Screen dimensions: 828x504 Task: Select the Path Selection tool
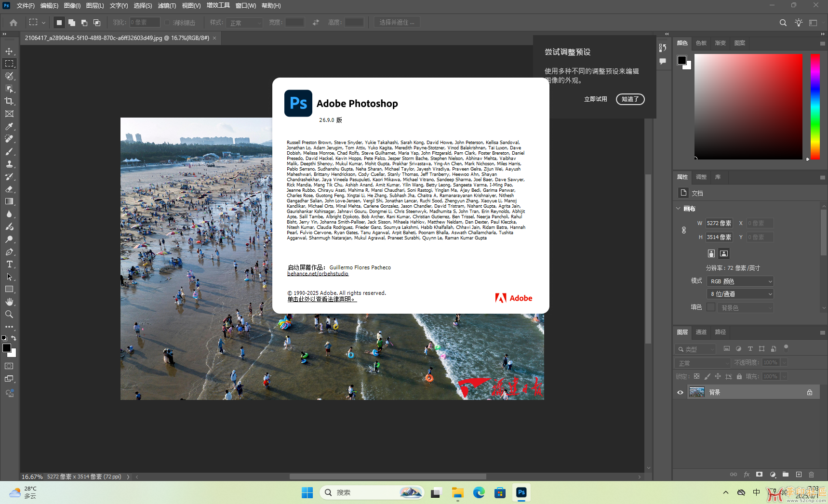pyautogui.click(x=9, y=277)
